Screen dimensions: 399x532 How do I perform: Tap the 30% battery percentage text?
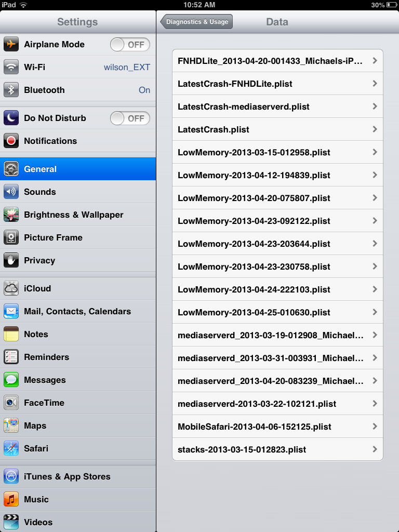click(x=378, y=5)
